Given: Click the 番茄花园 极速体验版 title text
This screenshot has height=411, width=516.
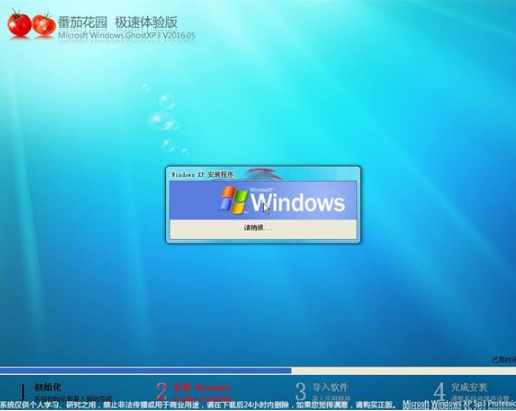Looking at the screenshot, I should (117, 22).
